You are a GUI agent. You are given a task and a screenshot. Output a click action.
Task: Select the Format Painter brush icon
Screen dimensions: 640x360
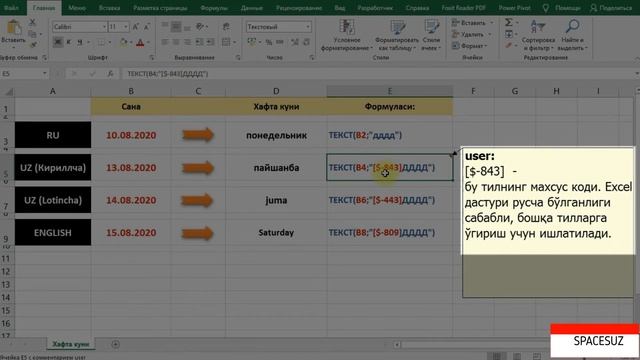(33, 44)
